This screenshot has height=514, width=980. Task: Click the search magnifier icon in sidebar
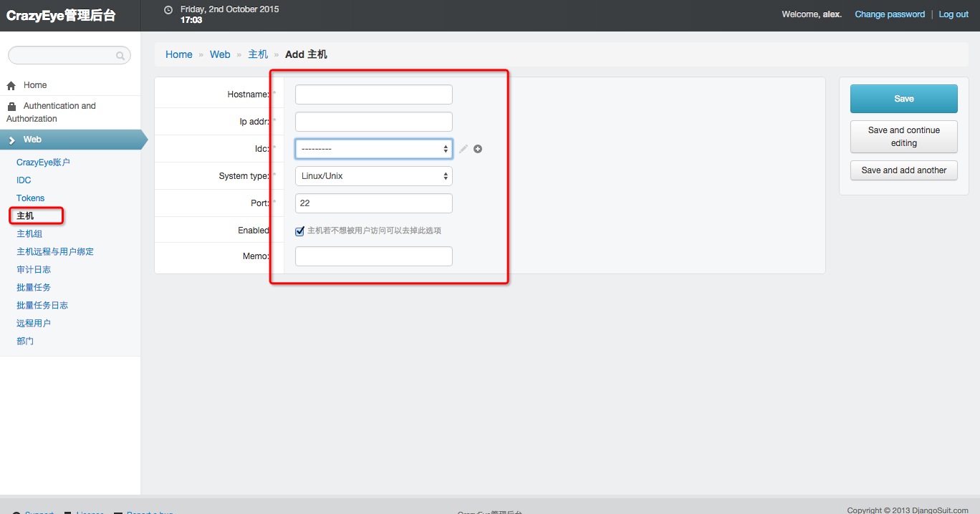pyautogui.click(x=120, y=56)
